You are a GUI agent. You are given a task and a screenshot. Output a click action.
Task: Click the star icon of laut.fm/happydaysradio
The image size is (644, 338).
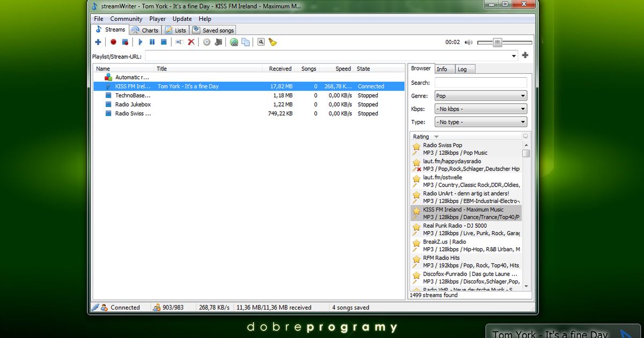(x=416, y=163)
